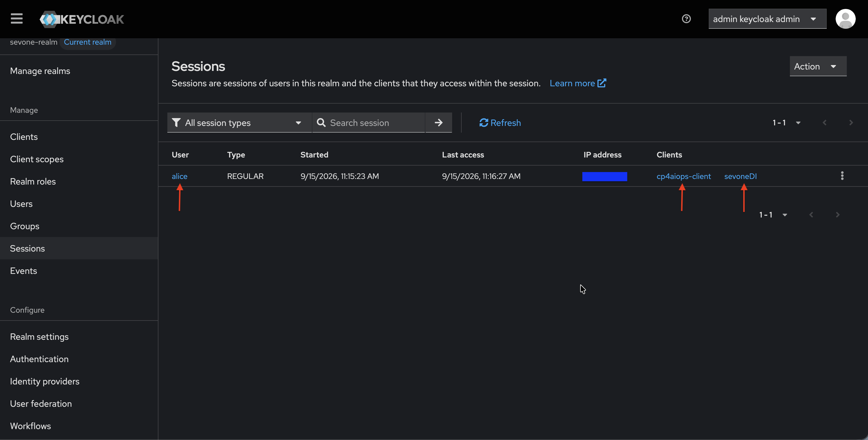The height and width of the screenshot is (440, 868).
Task: Click the Refresh button
Action: (x=500, y=123)
